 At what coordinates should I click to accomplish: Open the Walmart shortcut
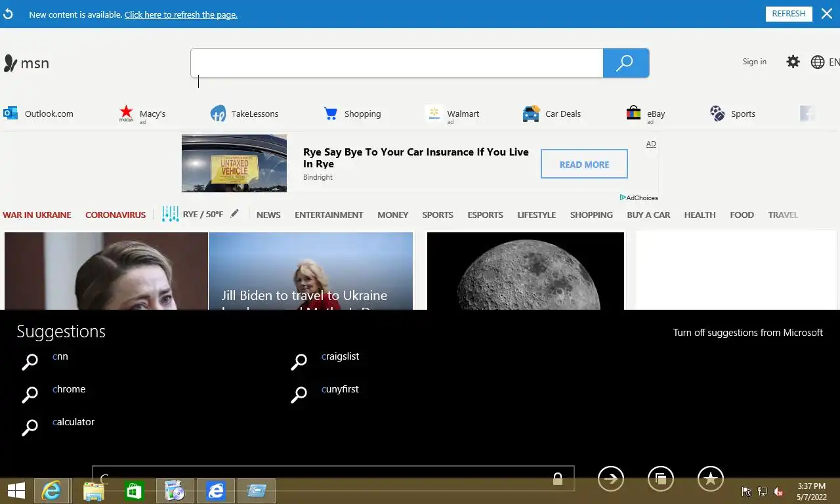point(452,114)
